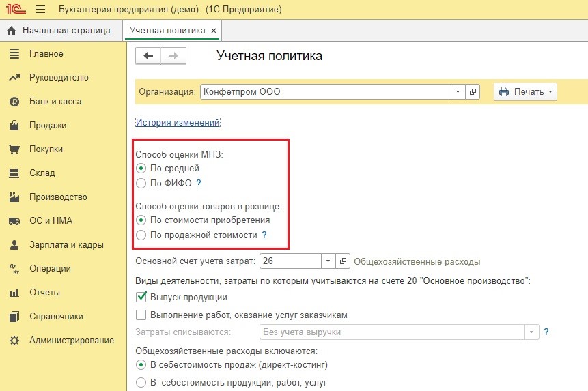Expand the Основной счет учета затрат dropdown
Screen dimensions: 588x391
[328, 261]
